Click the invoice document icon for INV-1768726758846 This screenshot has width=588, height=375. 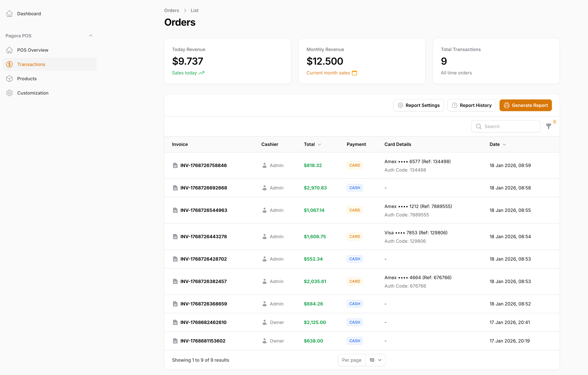(175, 165)
